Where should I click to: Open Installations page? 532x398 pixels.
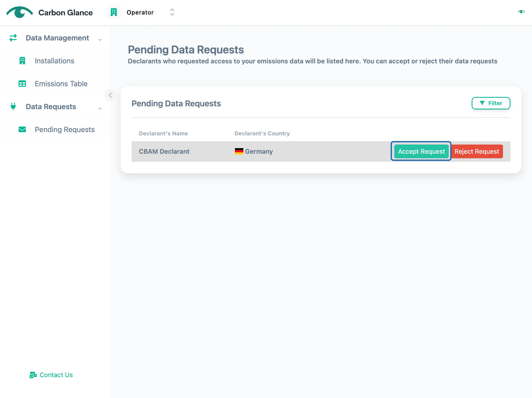54,61
